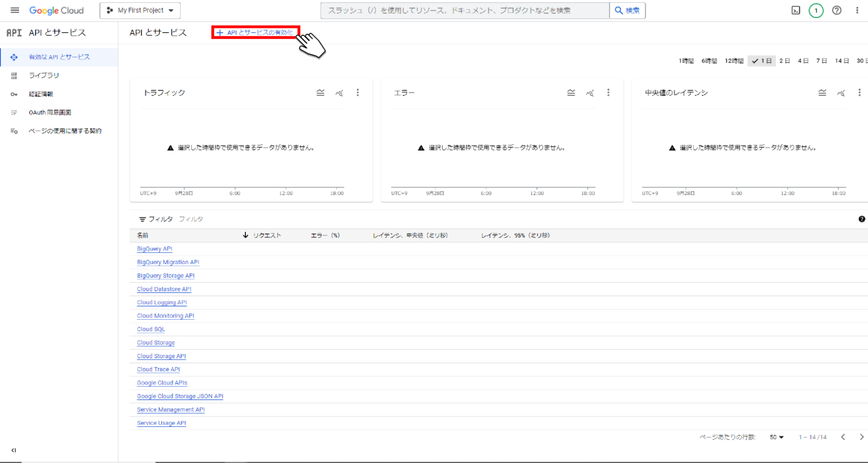The height and width of the screenshot is (463, 868).
Task: Click table help icon at right
Action: click(861, 219)
